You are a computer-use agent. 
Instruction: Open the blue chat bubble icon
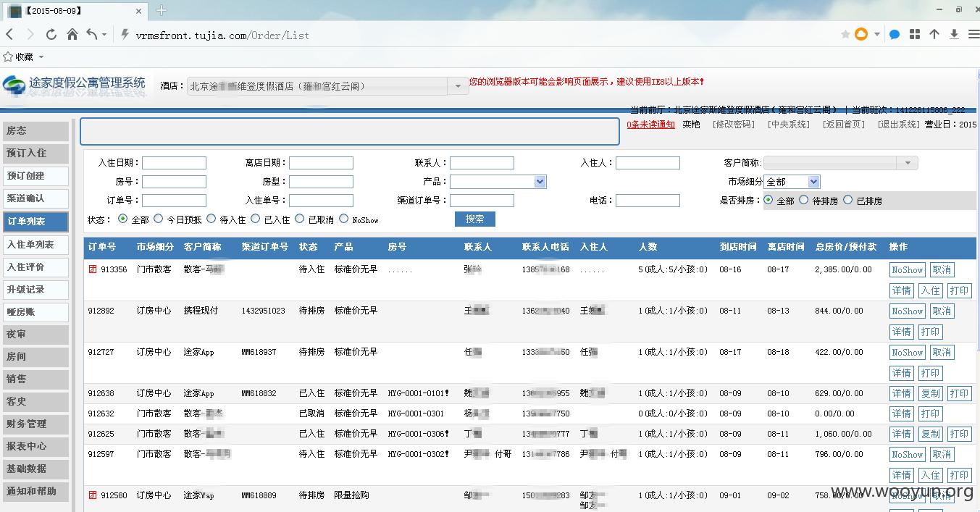895,34
